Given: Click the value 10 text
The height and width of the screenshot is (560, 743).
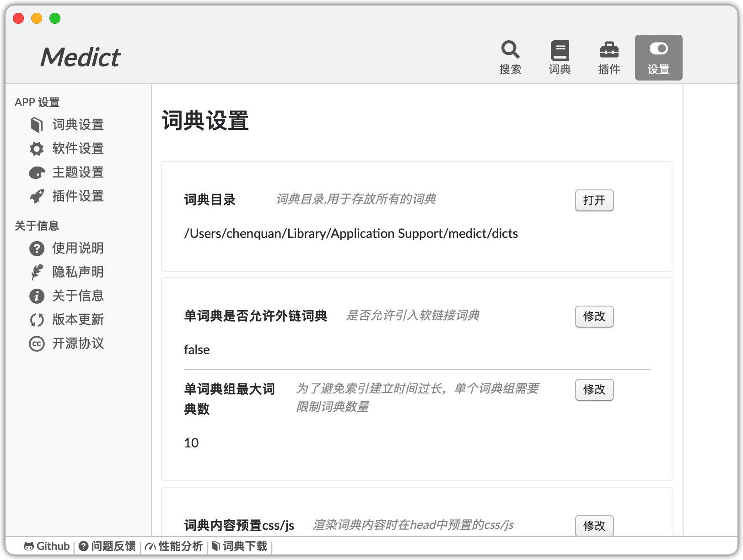Looking at the screenshot, I should [191, 443].
